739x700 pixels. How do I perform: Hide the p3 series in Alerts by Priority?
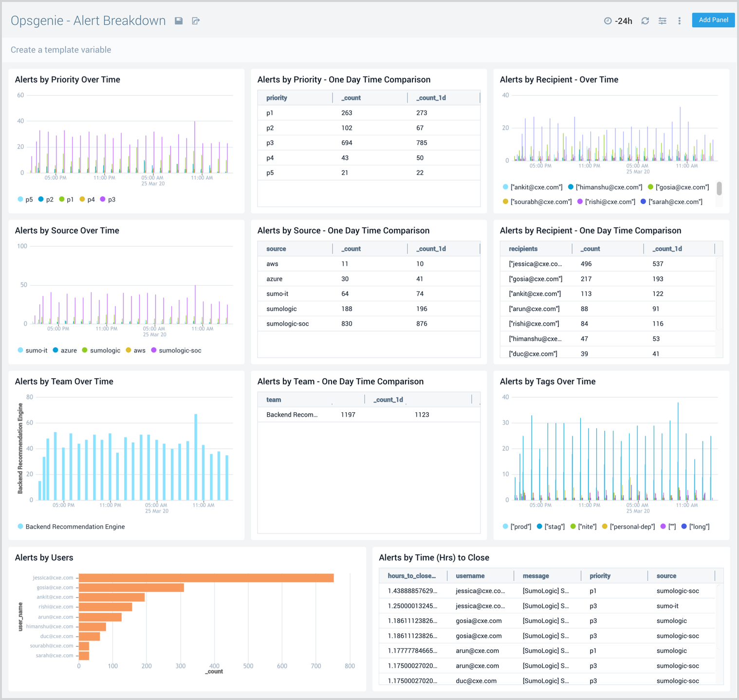point(109,199)
